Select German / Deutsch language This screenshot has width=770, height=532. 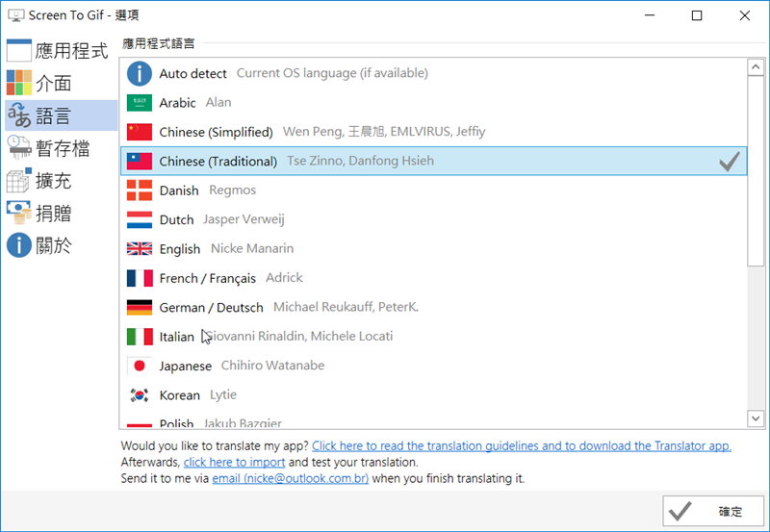(434, 307)
